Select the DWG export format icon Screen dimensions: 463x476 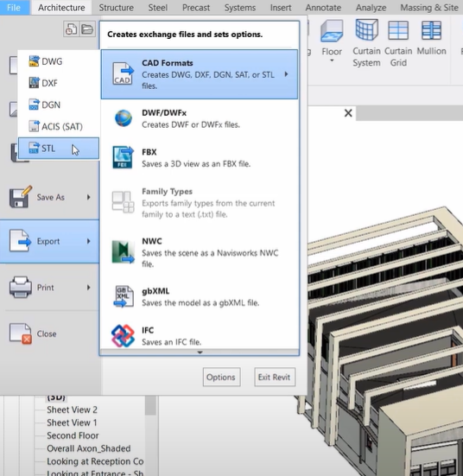(34, 61)
